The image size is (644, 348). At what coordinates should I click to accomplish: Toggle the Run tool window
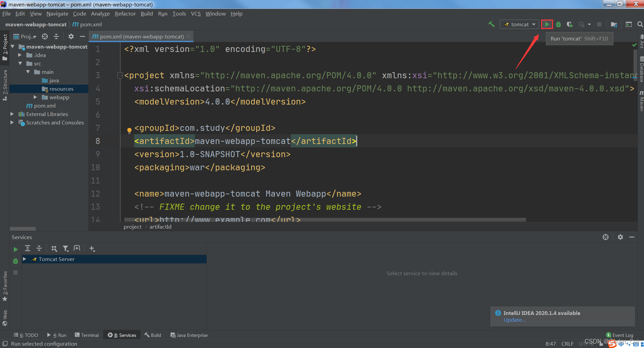pyautogui.click(x=57, y=335)
